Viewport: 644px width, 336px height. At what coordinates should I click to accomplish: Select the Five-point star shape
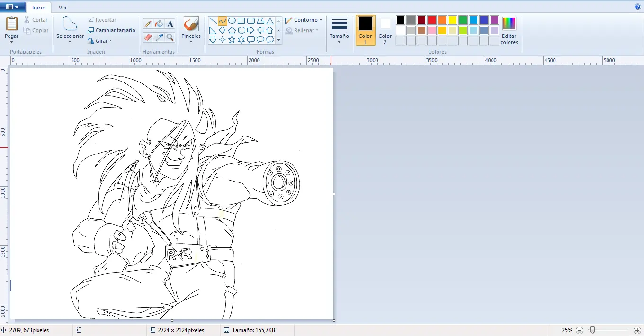[232, 40]
